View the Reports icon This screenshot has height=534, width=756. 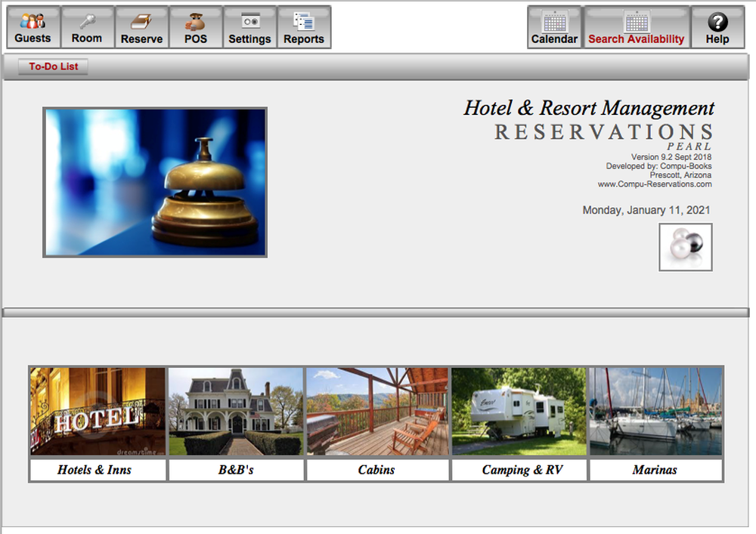point(304,26)
